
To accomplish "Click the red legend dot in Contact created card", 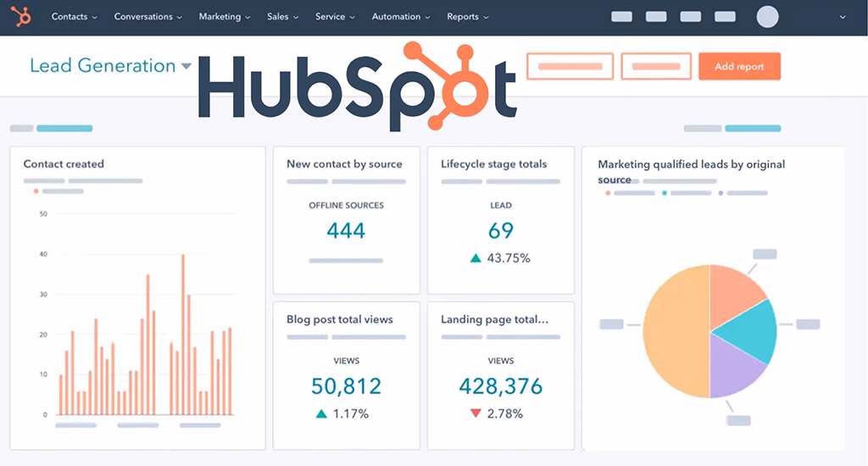I will pyautogui.click(x=36, y=191).
